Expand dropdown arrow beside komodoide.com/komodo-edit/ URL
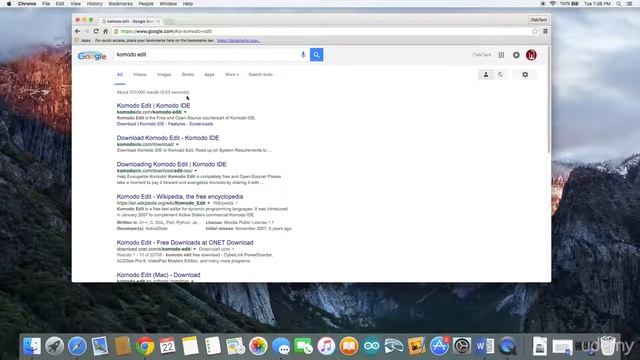 point(185,112)
